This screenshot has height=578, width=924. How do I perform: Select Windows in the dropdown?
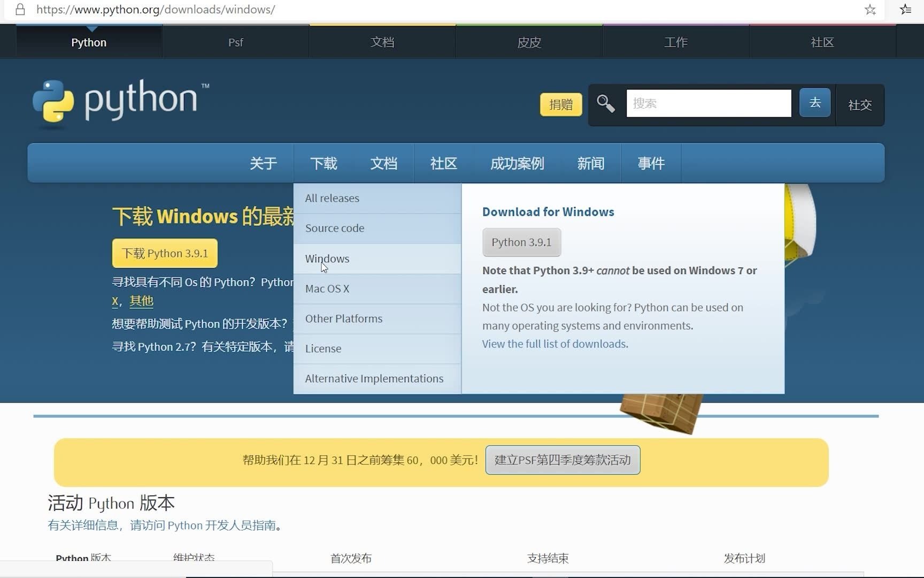point(377,258)
